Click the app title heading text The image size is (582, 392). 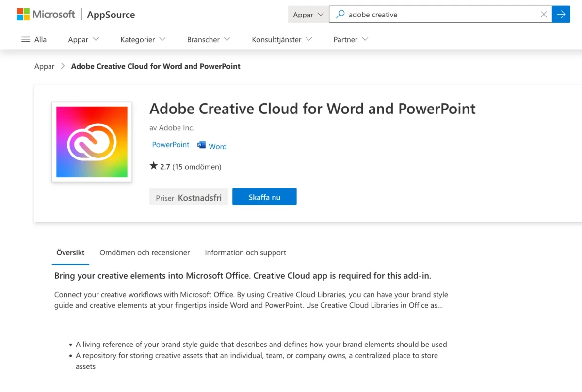312,109
